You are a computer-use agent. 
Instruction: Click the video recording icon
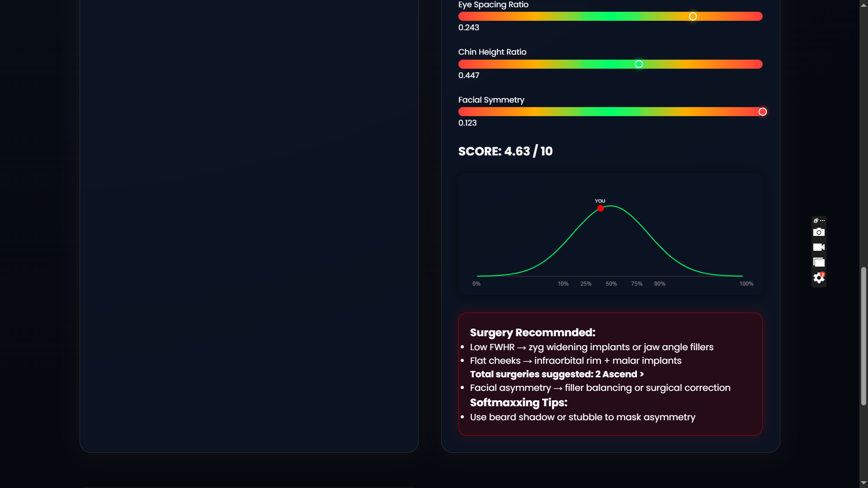[x=819, y=247]
